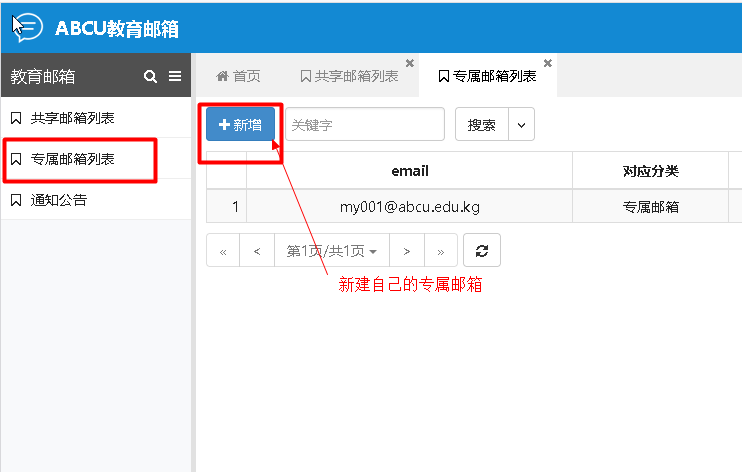
Task: Click the blue 新增 button
Action: coord(240,125)
